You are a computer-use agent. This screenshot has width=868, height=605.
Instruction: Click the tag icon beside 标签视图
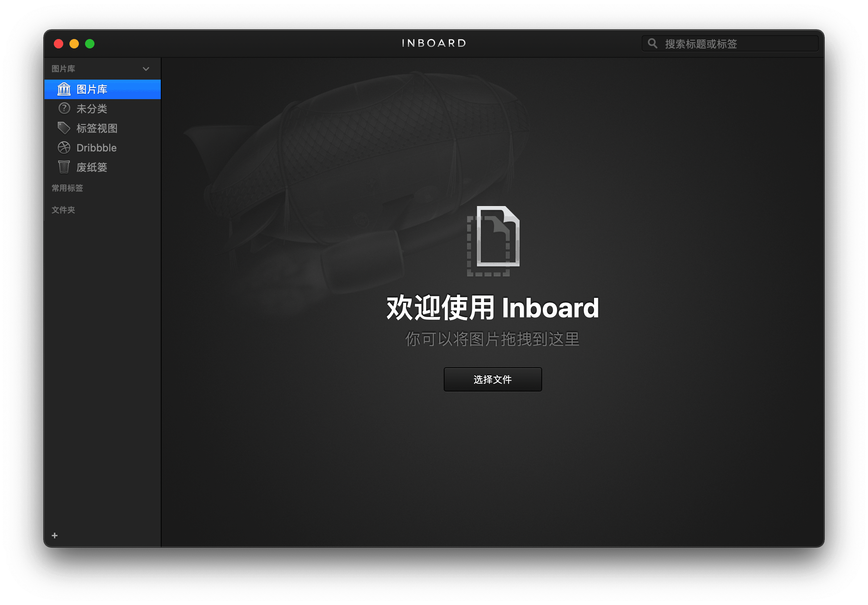point(64,128)
